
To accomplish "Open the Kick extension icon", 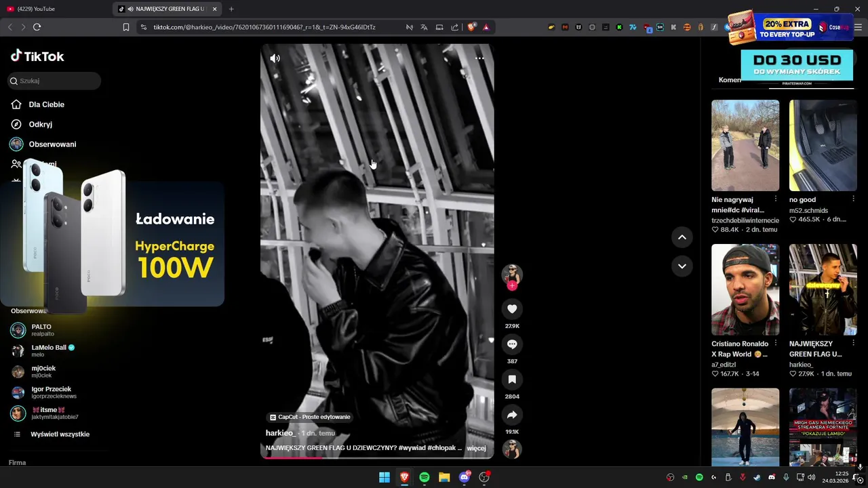I will point(619,27).
